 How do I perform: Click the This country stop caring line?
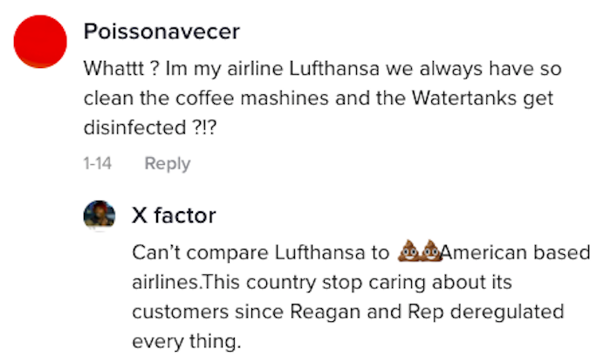[321, 282]
